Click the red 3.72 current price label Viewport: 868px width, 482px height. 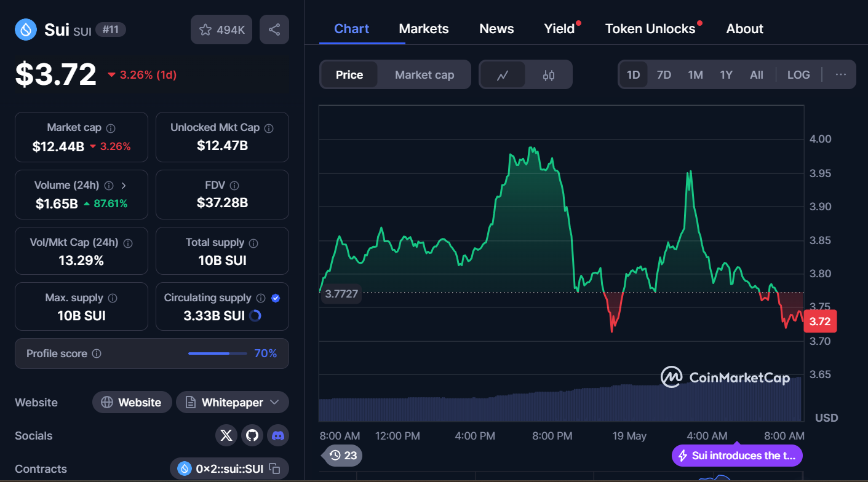[x=820, y=321]
